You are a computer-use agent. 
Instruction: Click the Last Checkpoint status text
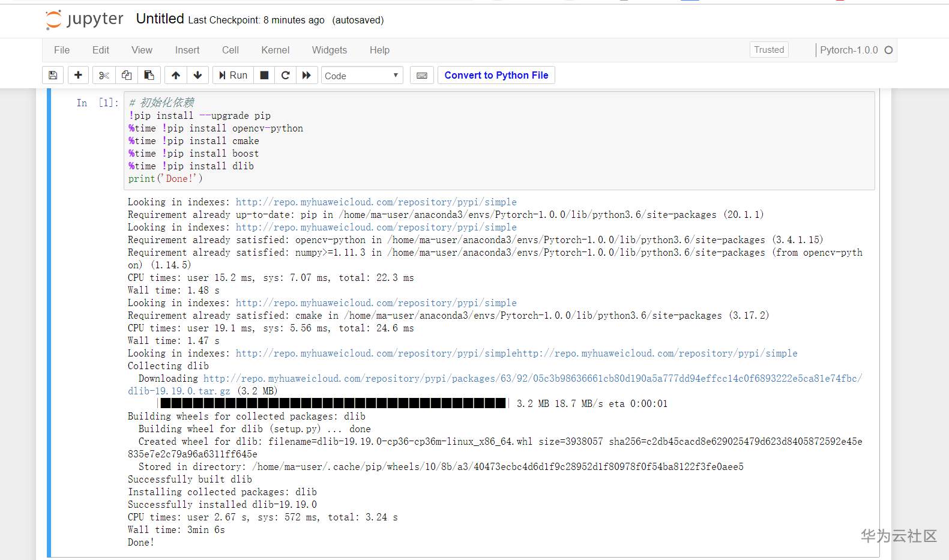pos(256,20)
